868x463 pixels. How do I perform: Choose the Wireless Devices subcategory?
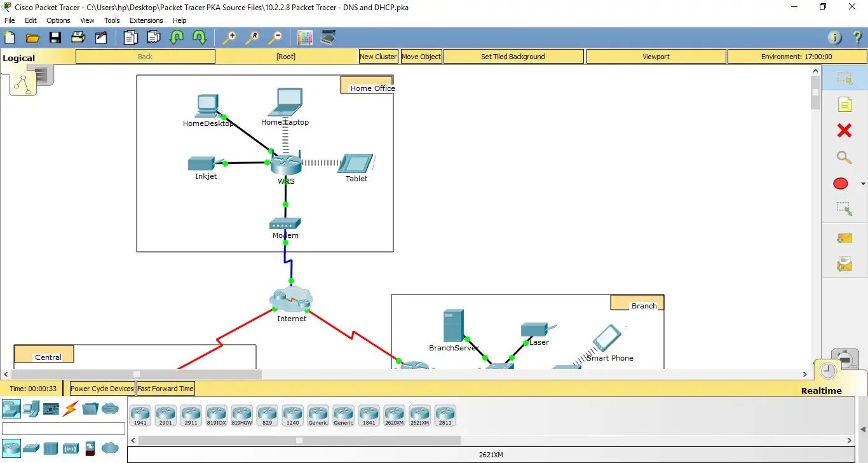coord(71,448)
